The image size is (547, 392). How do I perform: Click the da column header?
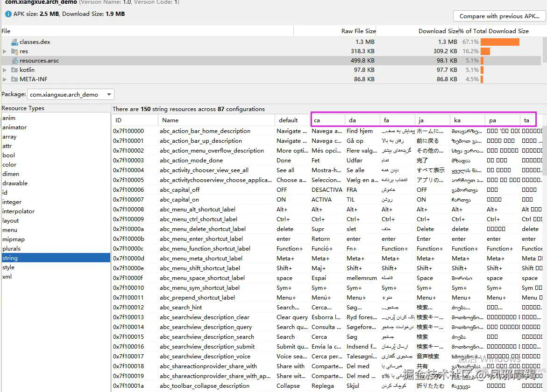pos(362,120)
